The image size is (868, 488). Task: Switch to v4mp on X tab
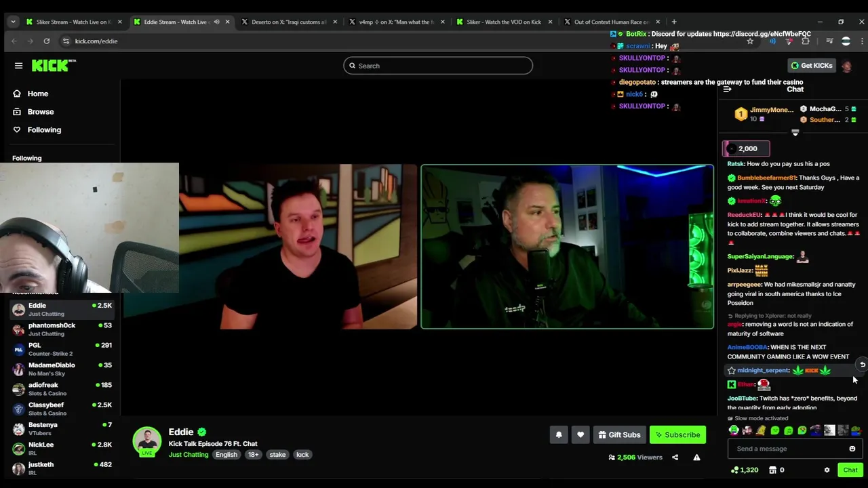point(396,22)
